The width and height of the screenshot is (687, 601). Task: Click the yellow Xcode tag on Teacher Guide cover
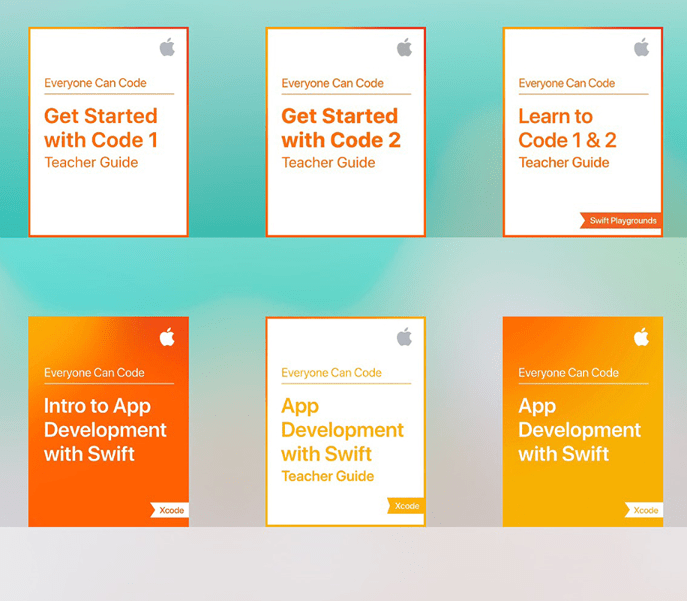tap(406, 506)
